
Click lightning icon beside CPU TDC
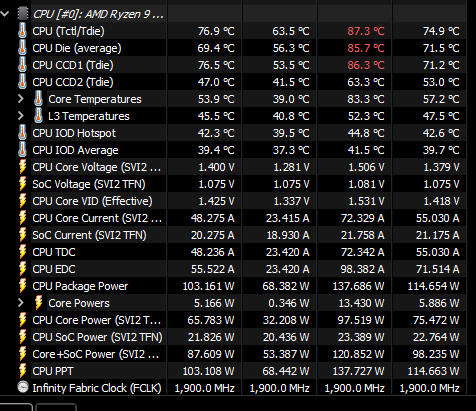[22, 252]
